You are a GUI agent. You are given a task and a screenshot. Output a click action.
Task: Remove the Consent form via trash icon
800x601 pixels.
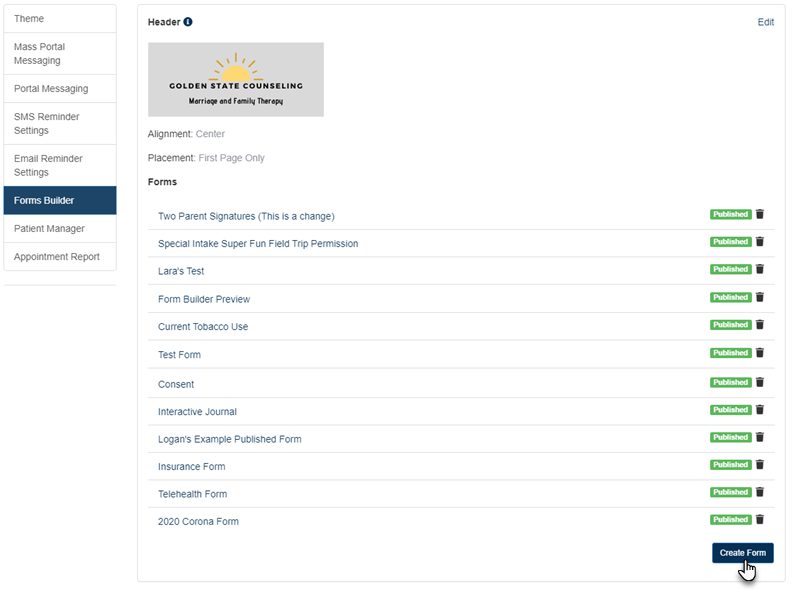[760, 382]
